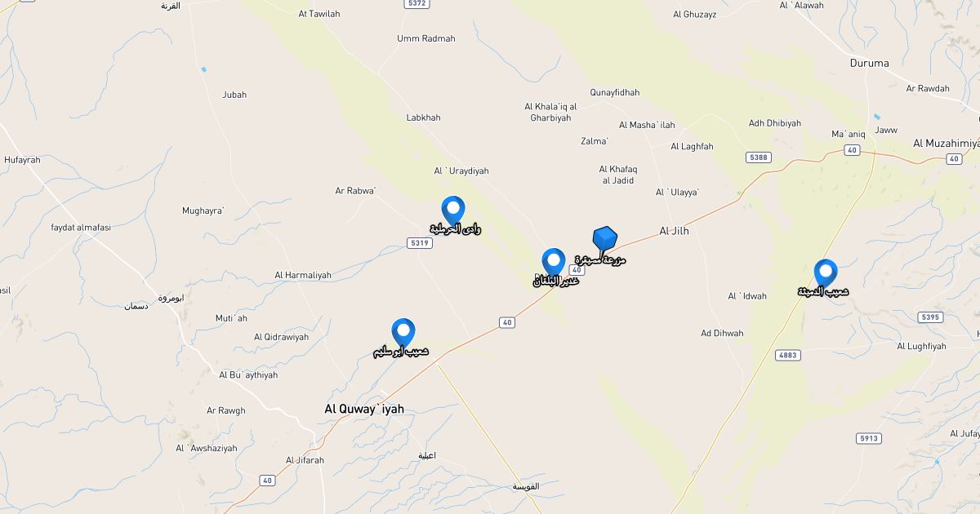This screenshot has width=980, height=514.
Task: Click the Al Muzahimiyah label
Action: pyautogui.click(x=946, y=144)
